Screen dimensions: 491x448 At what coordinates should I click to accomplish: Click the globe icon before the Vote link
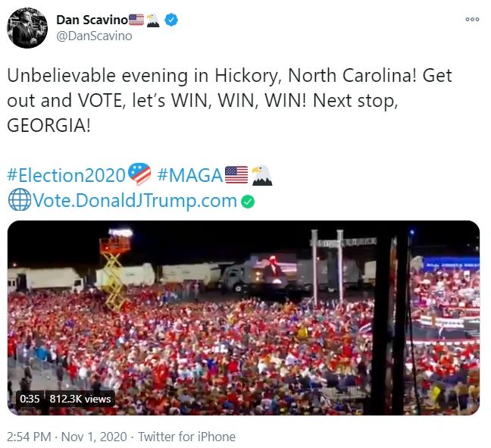click(18, 201)
